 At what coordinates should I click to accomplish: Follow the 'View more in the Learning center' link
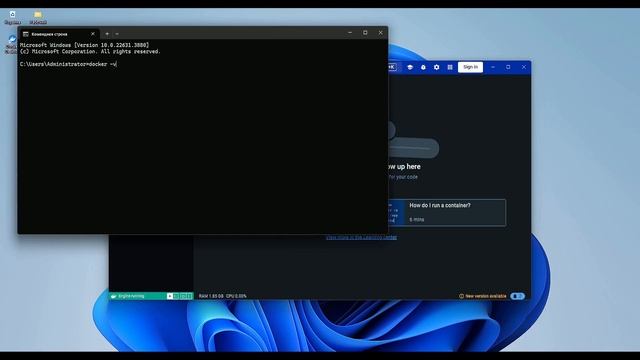(x=361, y=237)
